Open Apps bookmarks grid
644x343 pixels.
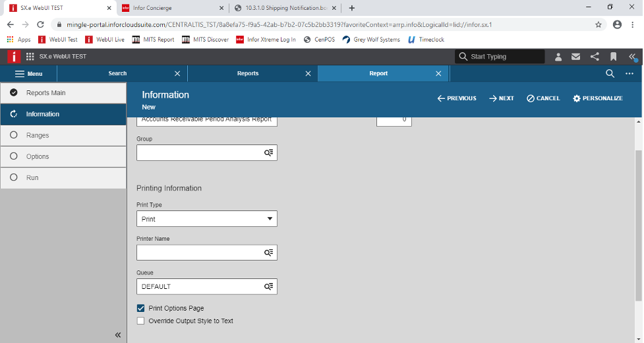tap(18, 40)
